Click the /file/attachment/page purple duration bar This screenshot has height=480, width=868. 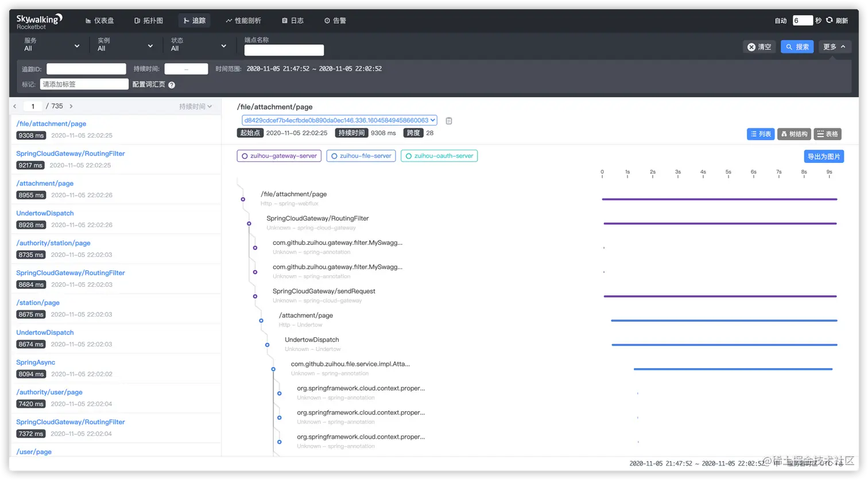(x=719, y=199)
